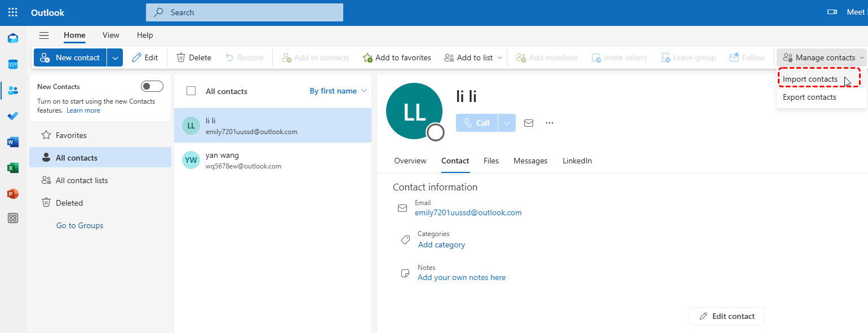Toggle the New Contacts switch on
The image size is (868, 333).
(x=152, y=86)
